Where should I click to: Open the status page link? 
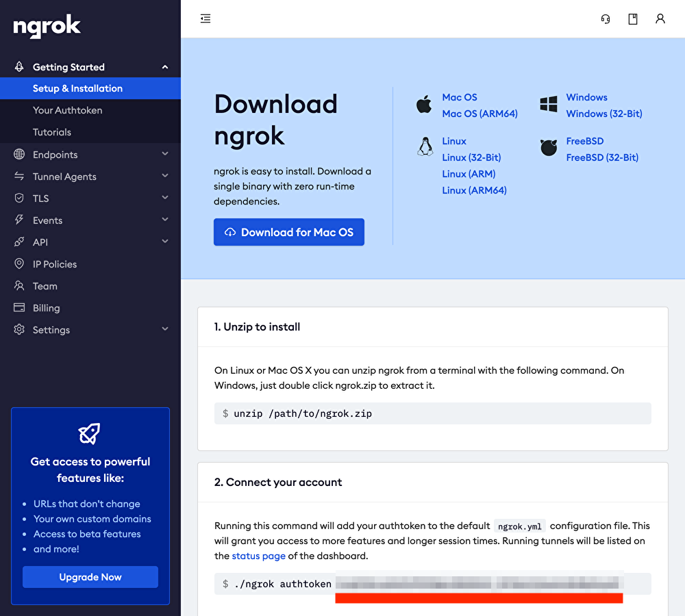click(x=259, y=556)
